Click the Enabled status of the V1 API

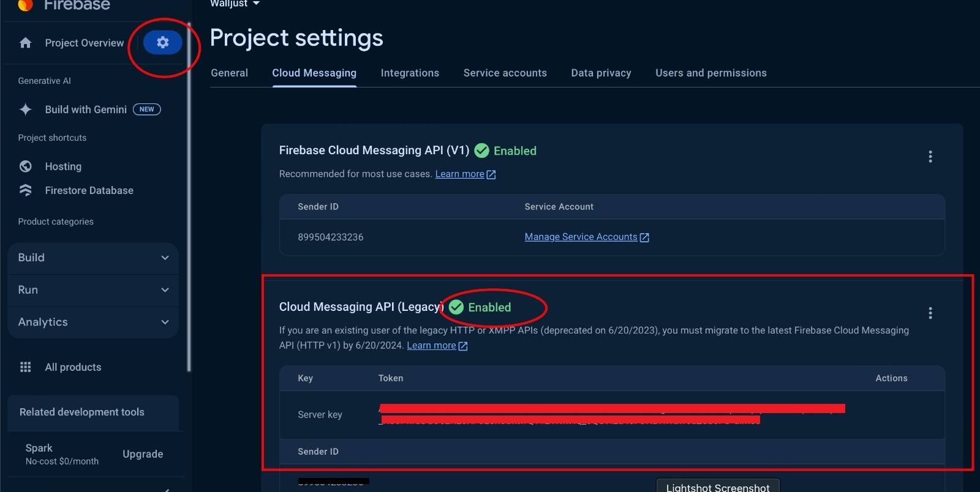[x=506, y=151]
